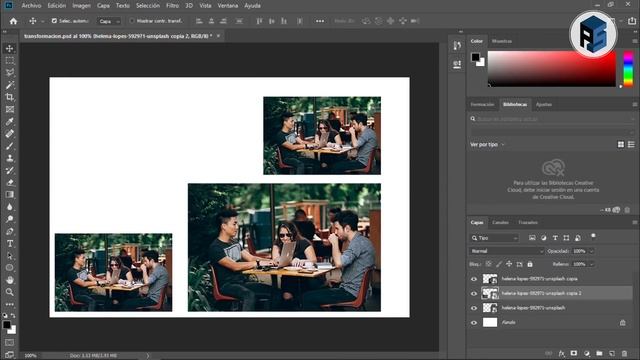640x360 pixels.
Task: Toggle lock position
Action: click(509, 264)
